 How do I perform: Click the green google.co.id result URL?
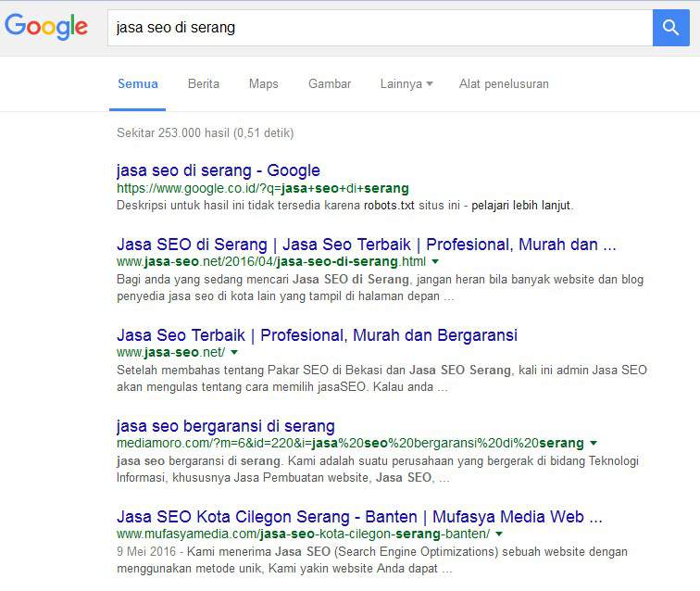[263, 189]
